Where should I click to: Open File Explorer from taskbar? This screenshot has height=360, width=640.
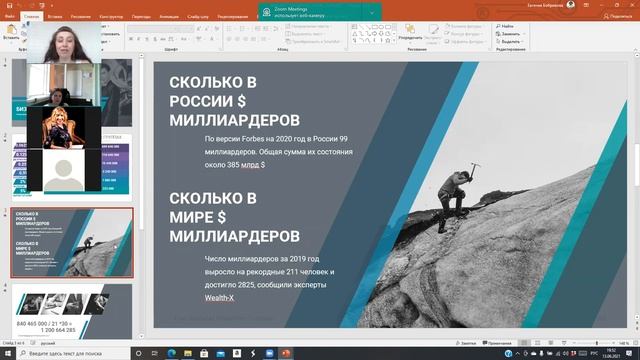click(x=188, y=353)
